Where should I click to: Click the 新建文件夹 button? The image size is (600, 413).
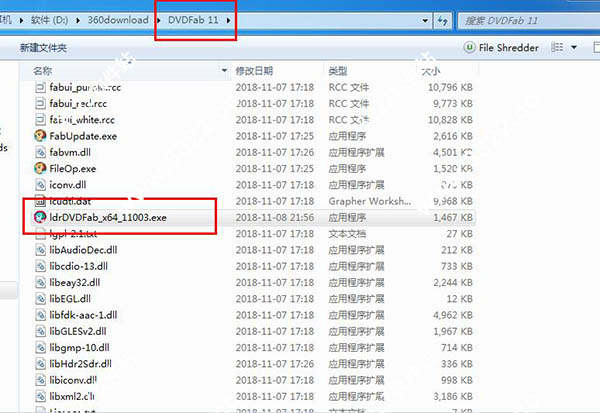pos(43,48)
